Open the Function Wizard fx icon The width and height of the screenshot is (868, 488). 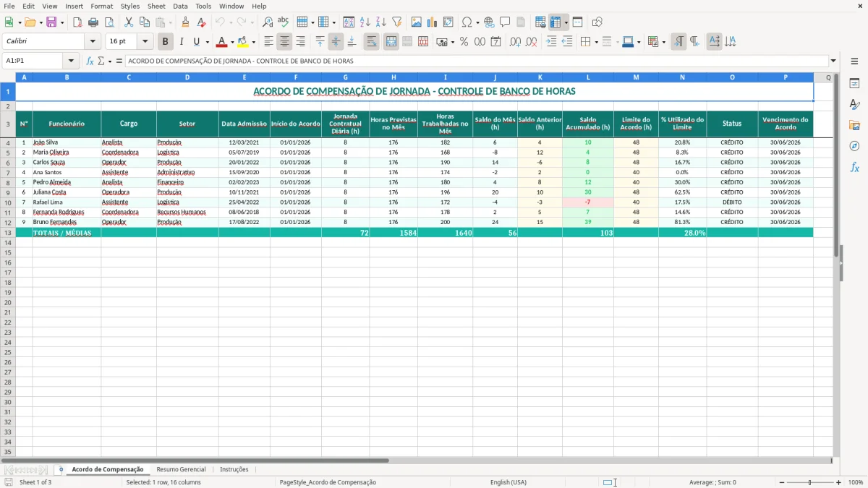(90, 61)
